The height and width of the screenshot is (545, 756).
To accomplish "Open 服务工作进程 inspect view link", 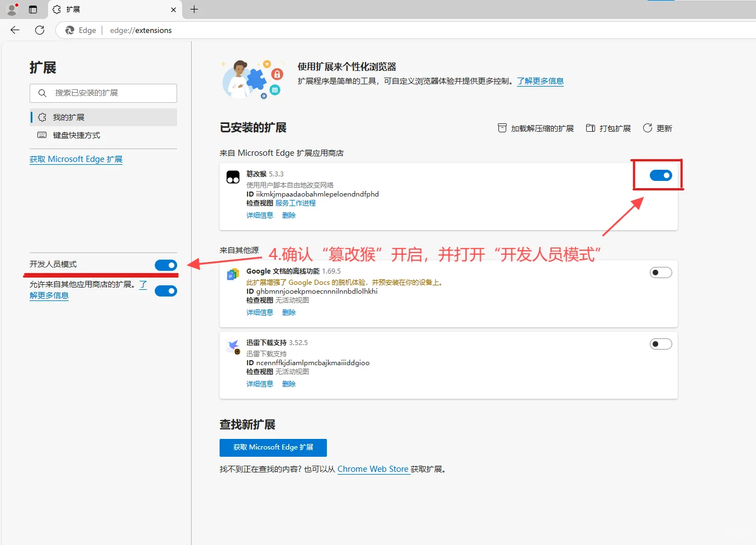I will 296,203.
